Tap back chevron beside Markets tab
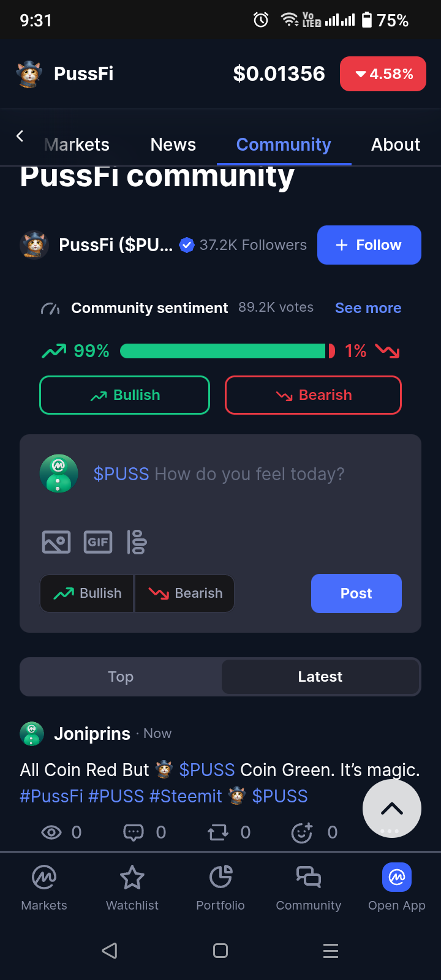This screenshot has width=441, height=980. click(x=20, y=136)
